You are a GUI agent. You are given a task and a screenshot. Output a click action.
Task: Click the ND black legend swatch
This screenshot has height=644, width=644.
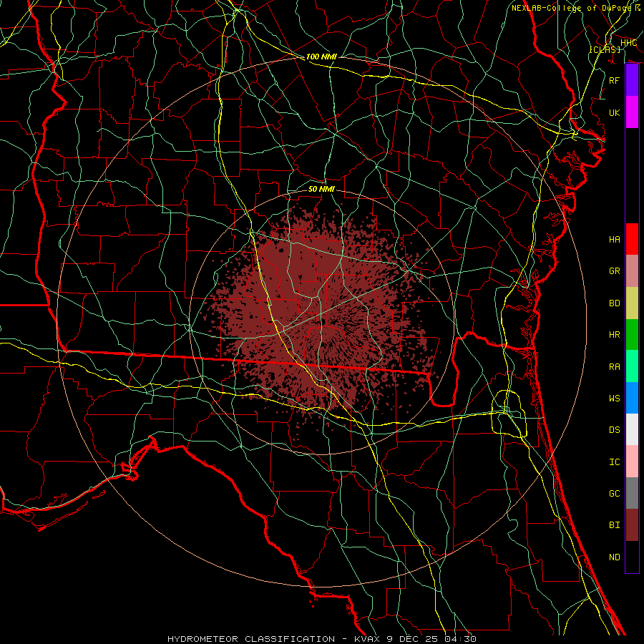tap(632, 557)
